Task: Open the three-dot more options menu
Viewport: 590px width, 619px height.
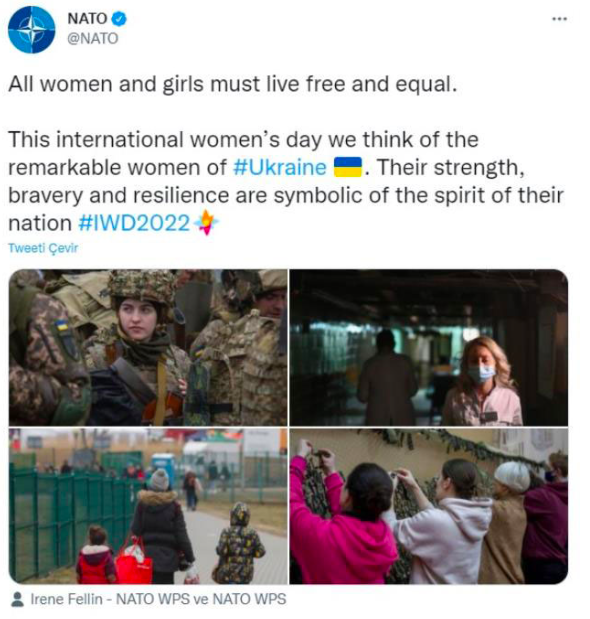Action: (x=559, y=19)
